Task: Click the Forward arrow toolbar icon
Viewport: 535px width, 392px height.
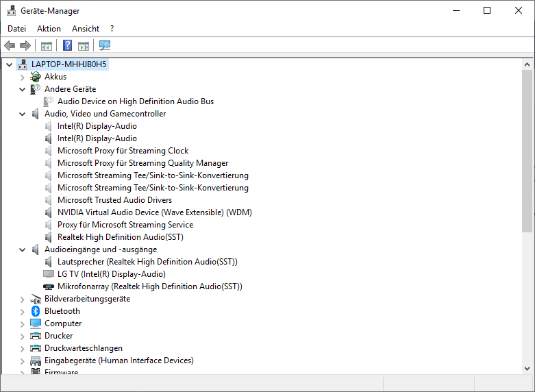Action: click(x=25, y=45)
